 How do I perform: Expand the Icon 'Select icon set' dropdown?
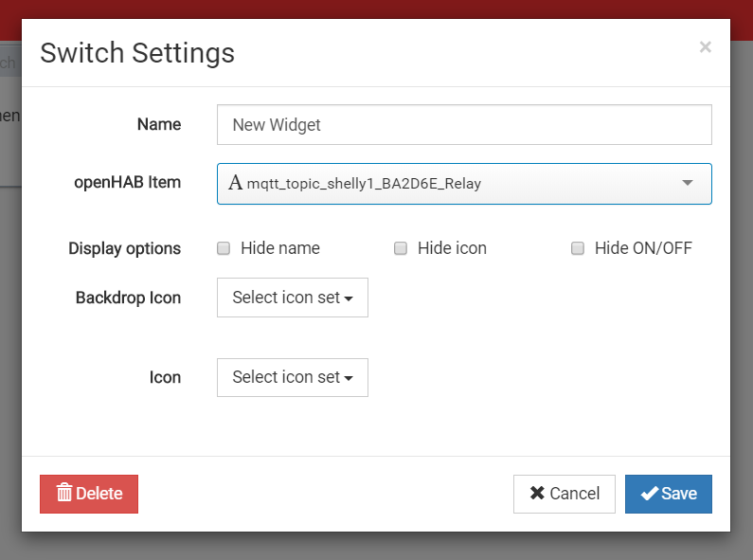click(292, 377)
